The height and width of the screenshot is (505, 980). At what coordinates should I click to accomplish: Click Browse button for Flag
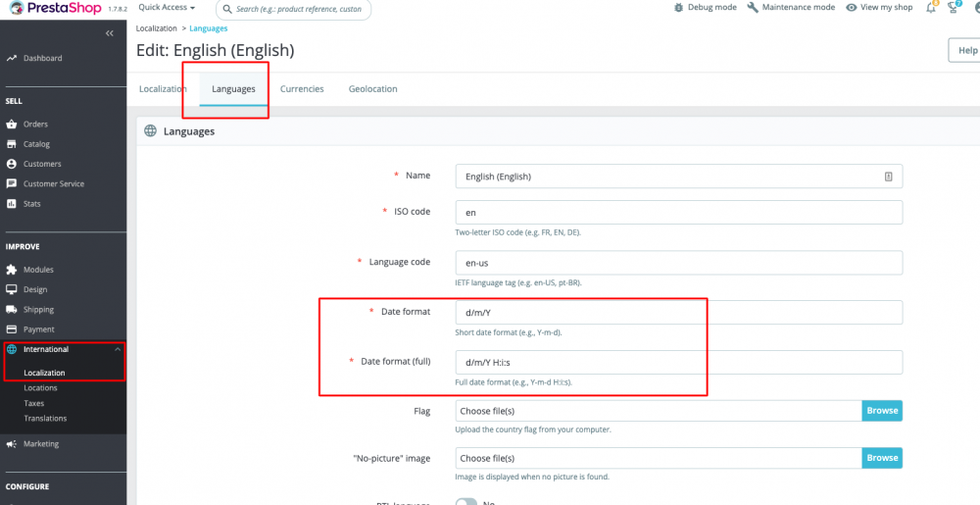pyautogui.click(x=882, y=411)
